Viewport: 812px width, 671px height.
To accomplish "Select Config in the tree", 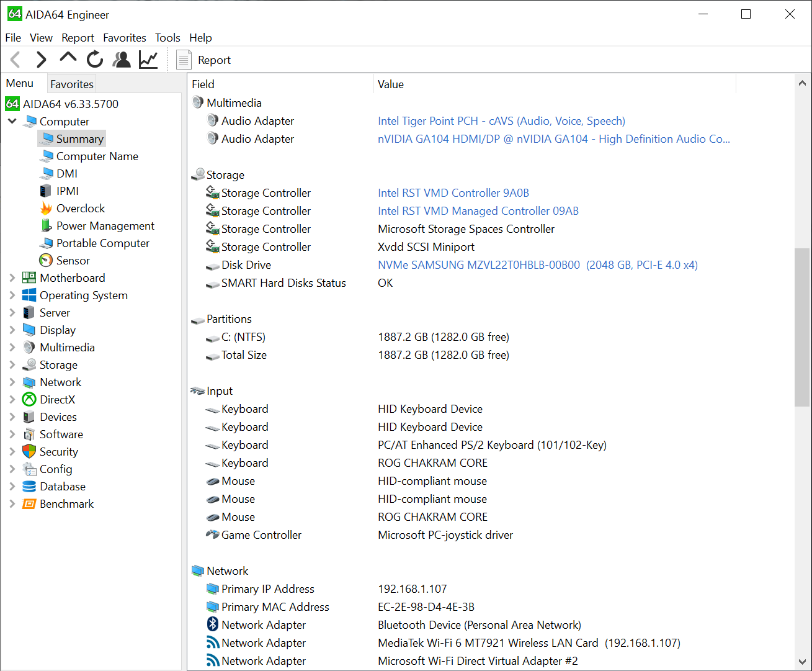I will (x=56, y=469).
